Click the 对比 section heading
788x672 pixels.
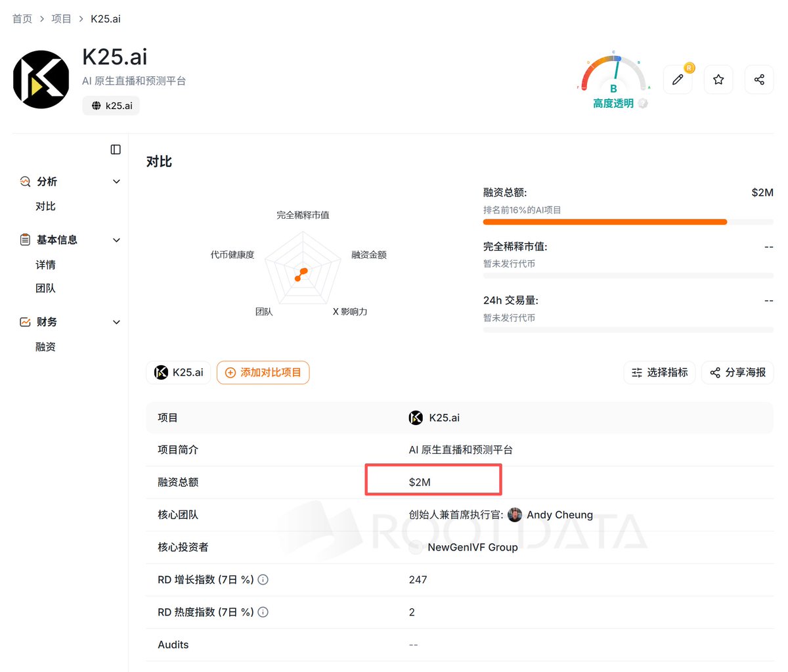[159, 162]
